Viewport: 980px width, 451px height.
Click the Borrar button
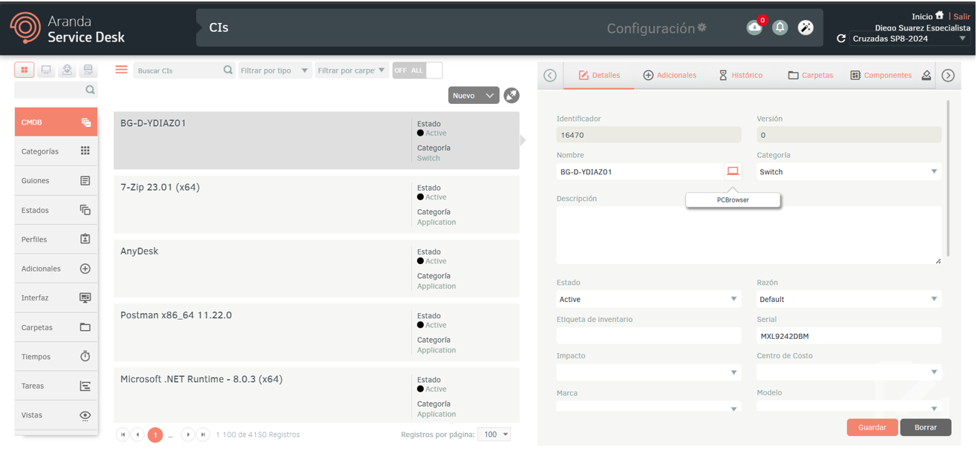pyautogui.click(x=926, y=427)
